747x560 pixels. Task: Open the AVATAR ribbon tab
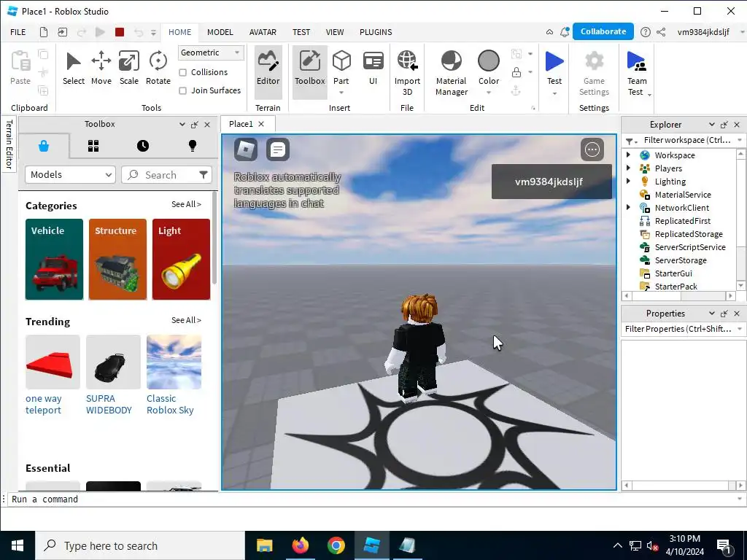click(263, 32)
